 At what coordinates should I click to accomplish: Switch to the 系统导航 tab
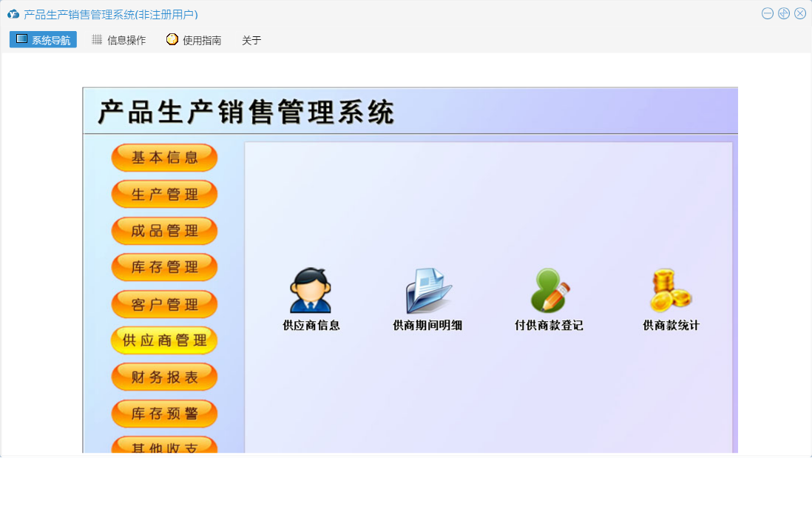click(x=43, y=40)
